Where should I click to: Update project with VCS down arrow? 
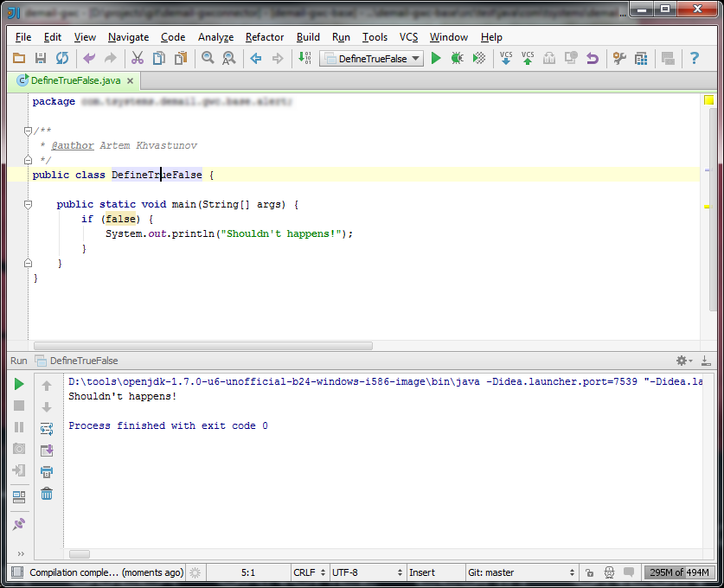(506, 58)
